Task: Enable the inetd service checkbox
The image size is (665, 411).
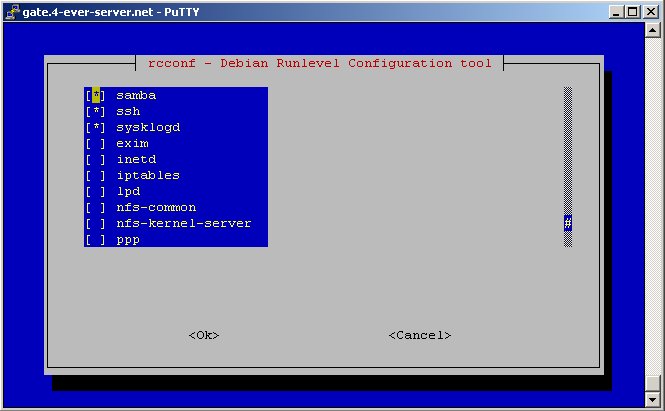Action: pyautogui.click(x=96, y=160)
